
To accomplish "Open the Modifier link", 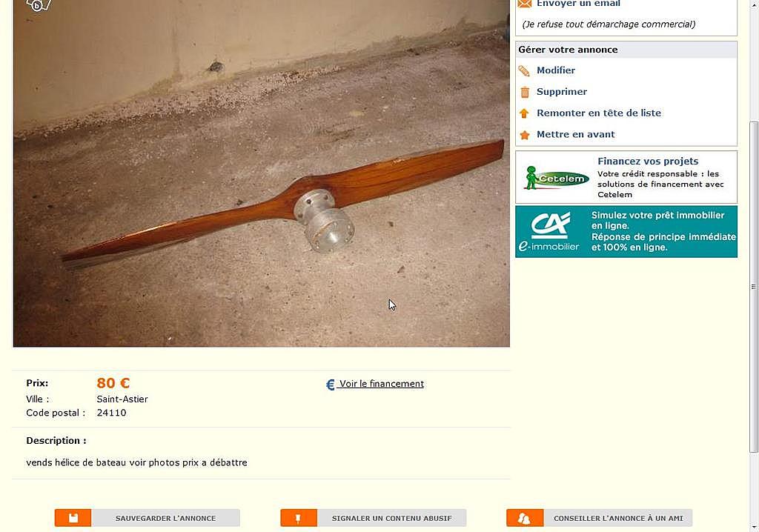I will 556,70.
